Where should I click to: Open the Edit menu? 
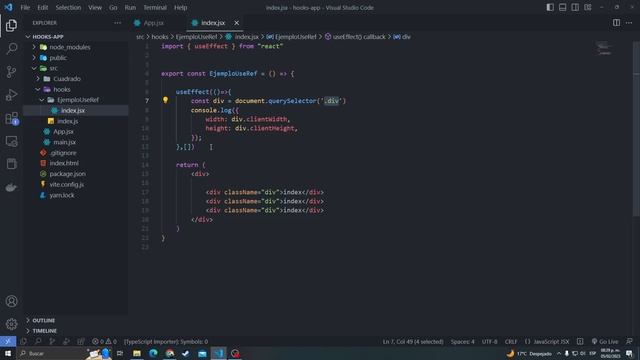42,7
